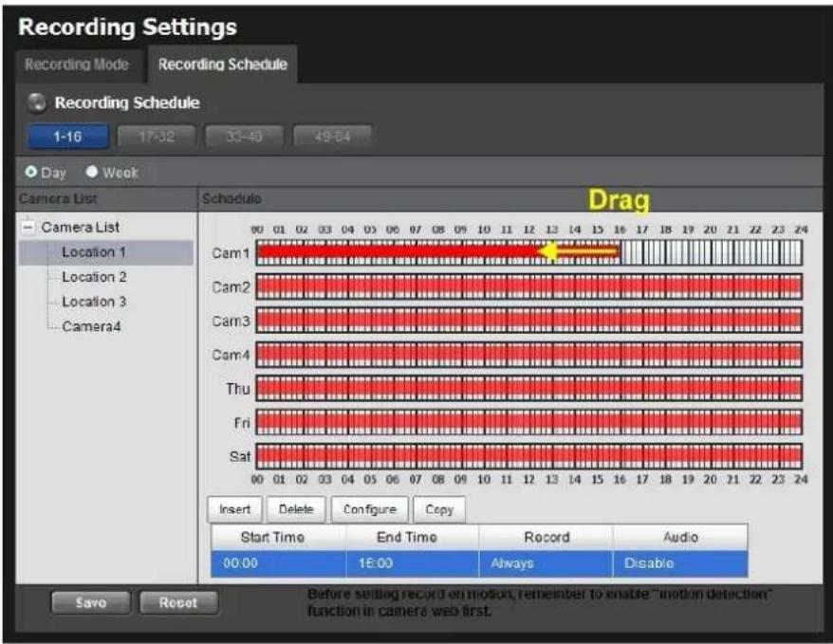Click the Schedule panel header
Image resolution: width=833 pixels, height=644 pixels.
[x=510, y=199]
